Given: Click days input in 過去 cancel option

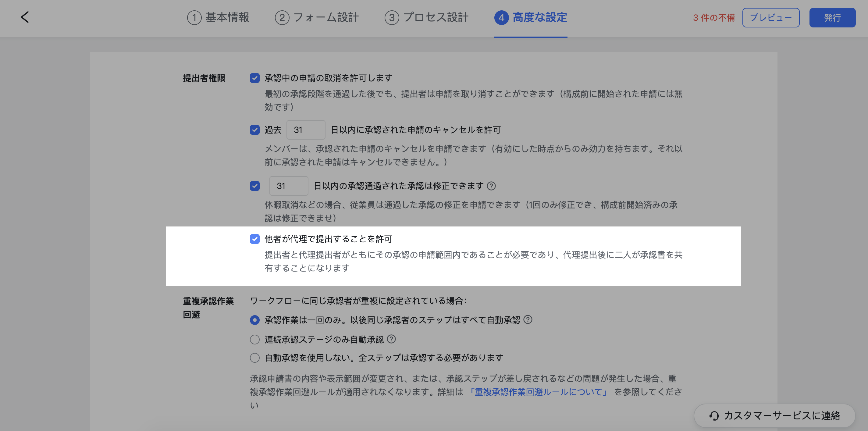Looking at the screenshot, I should coord(306,130).
